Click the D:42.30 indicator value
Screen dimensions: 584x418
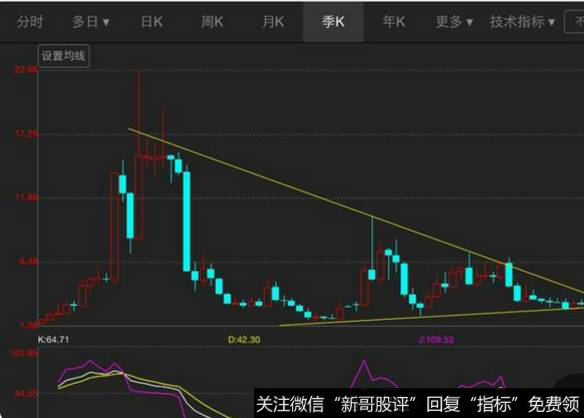(x=244, y=339)
